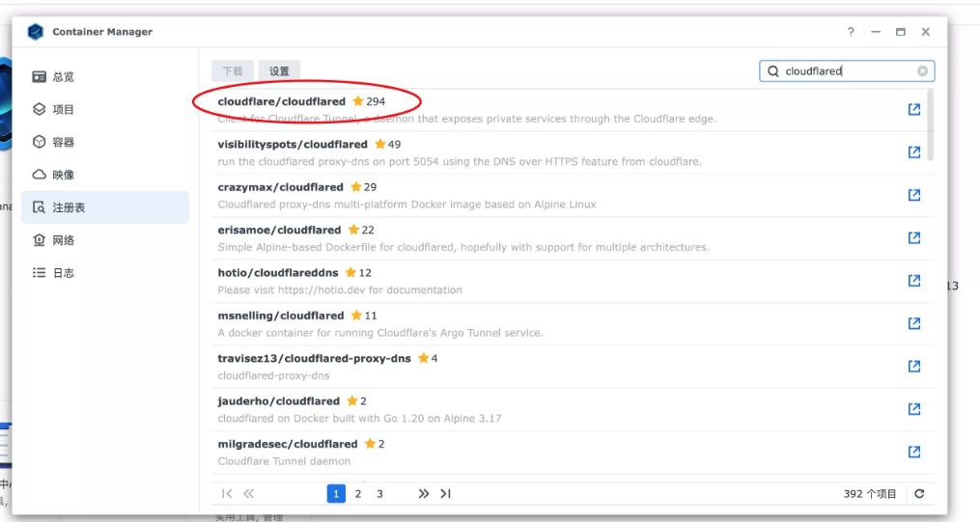Jump to the last results page

[x=445, y=494]
